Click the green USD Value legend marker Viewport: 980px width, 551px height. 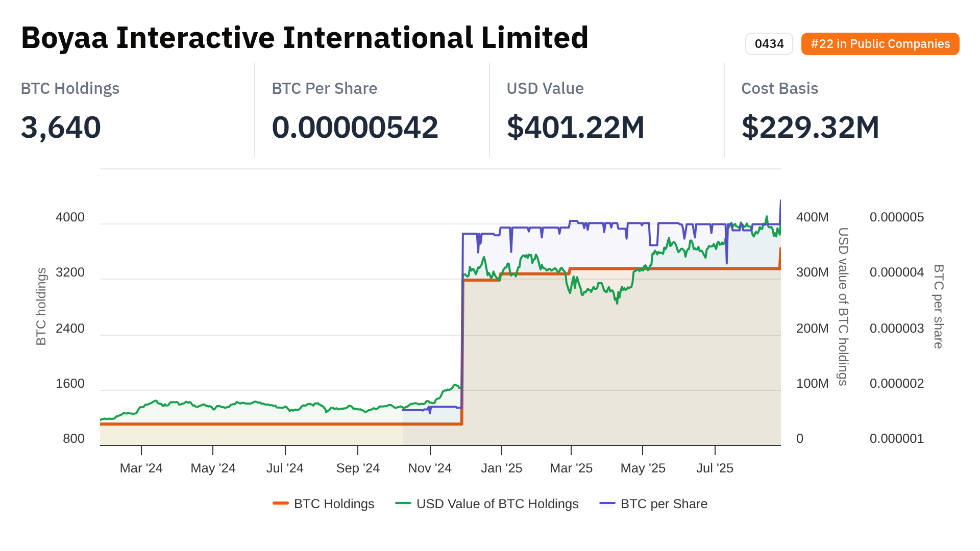coord(403,504)
